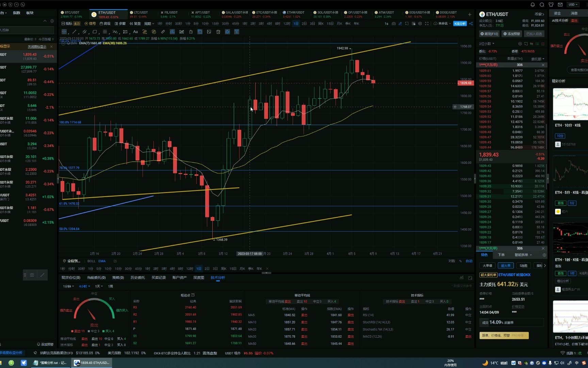Image resolution: width=588 pixels, height=368 pixels.
Task: Take a chart screenshot with camera icon
Action: point(394,24)
